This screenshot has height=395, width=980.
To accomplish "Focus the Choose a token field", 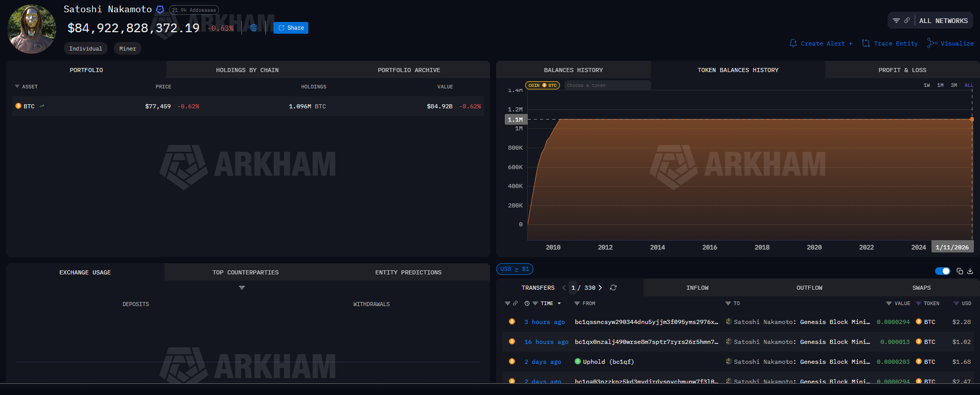I will pyautogui.click(x=607, y=85).
